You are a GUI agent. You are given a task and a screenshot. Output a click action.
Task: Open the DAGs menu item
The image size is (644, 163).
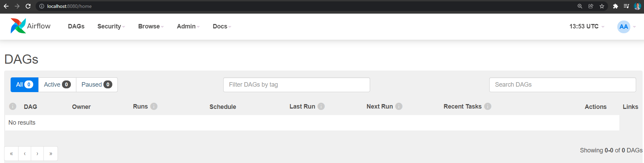tap(76, 26)
